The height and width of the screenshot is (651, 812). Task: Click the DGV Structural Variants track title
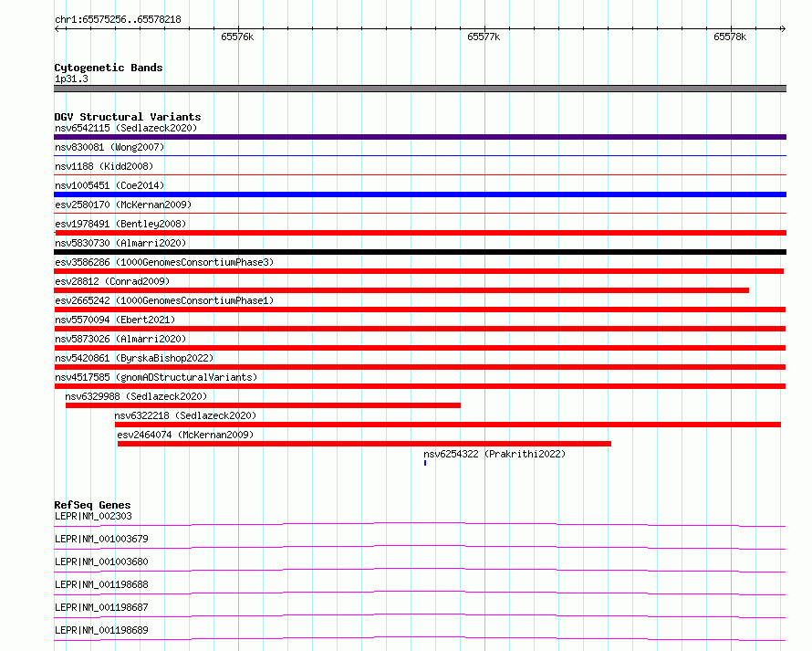(x=128, y=117)
